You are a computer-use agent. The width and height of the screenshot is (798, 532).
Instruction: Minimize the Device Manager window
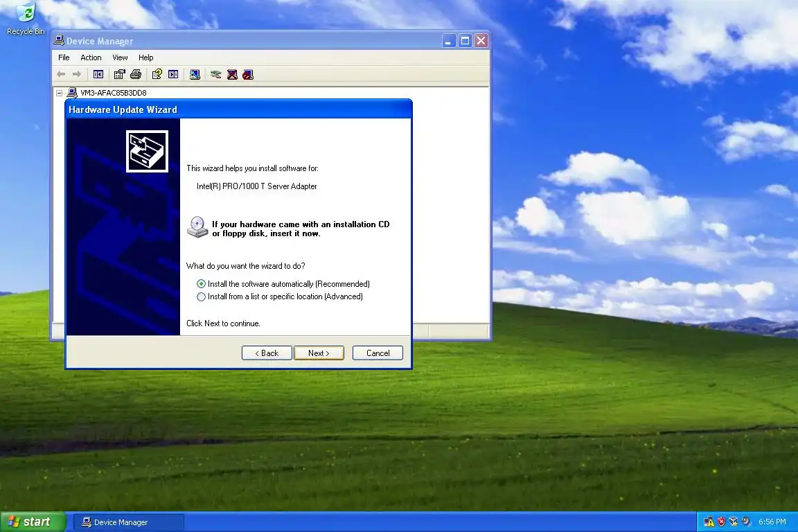point(448,41)
